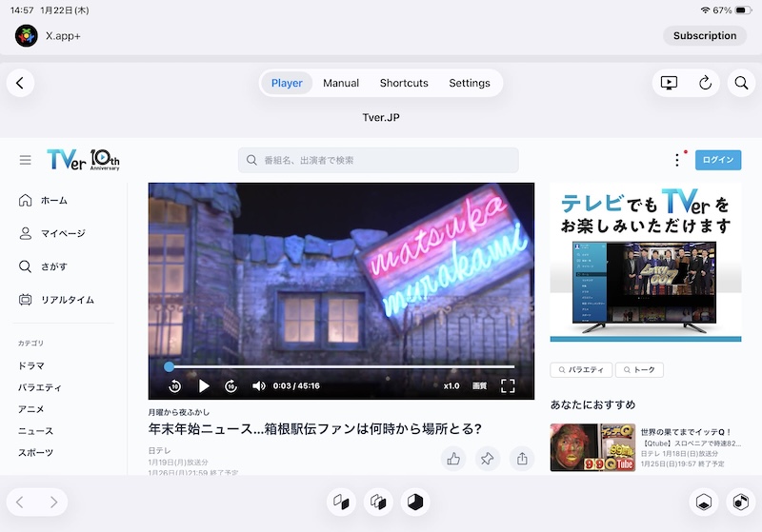
Task: Select the アニメ category
Action: click(x=31, y=409)
